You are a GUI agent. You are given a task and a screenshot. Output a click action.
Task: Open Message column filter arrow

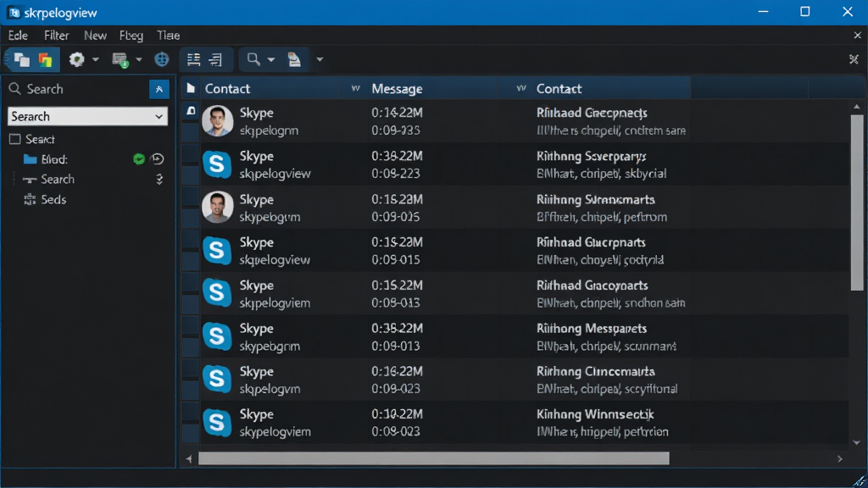click(x=521, y=88)
